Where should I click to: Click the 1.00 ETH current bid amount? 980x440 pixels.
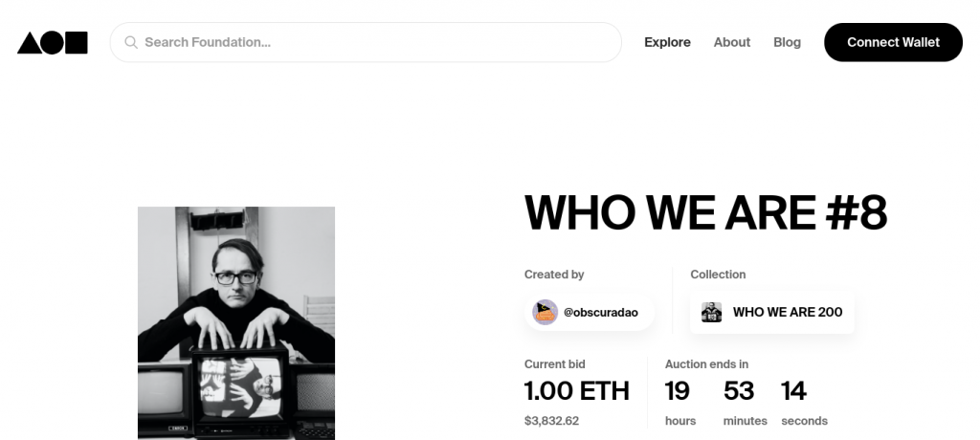pos(576,391)
